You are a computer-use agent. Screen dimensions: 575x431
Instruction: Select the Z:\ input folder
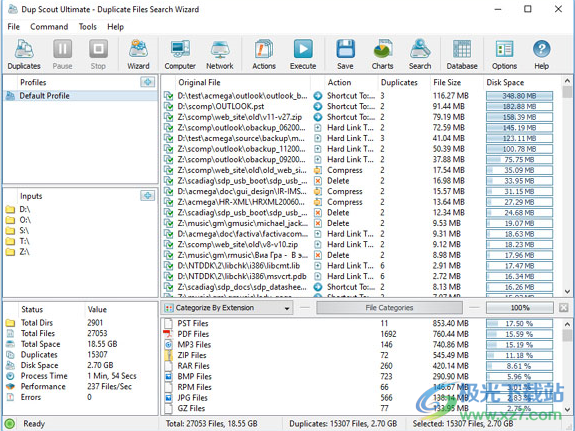click(19, 252)
